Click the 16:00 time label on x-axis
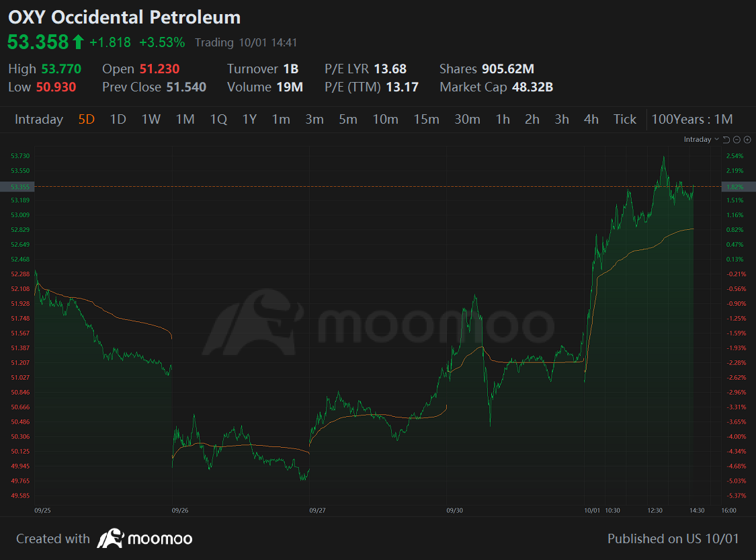 [x=728, y=510]
